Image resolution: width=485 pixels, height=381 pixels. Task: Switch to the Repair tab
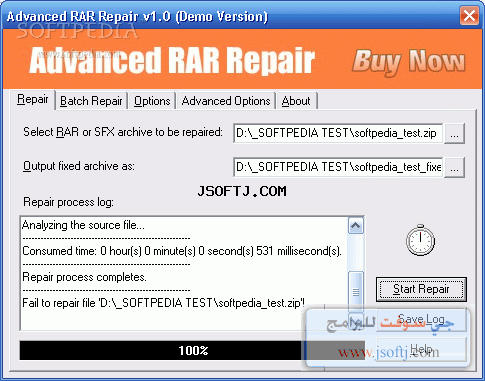point(33,99)
